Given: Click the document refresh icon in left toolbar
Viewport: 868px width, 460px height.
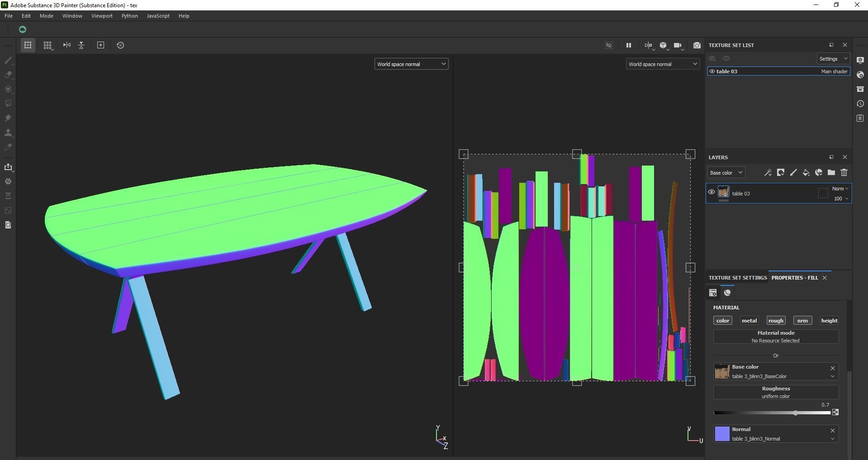Looking at the screenshot, I should [x=8, y=225].
